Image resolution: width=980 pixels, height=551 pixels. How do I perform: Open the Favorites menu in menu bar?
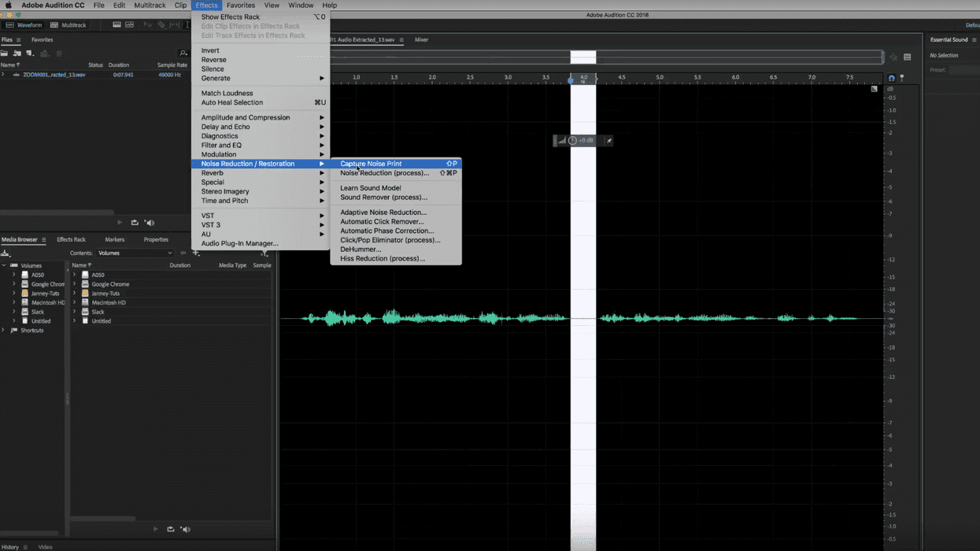point(241,6)
